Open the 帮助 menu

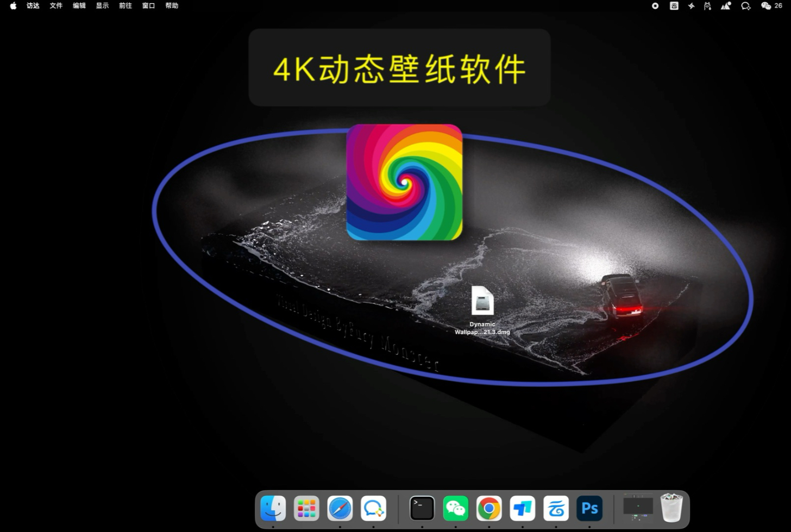[171, 5]
